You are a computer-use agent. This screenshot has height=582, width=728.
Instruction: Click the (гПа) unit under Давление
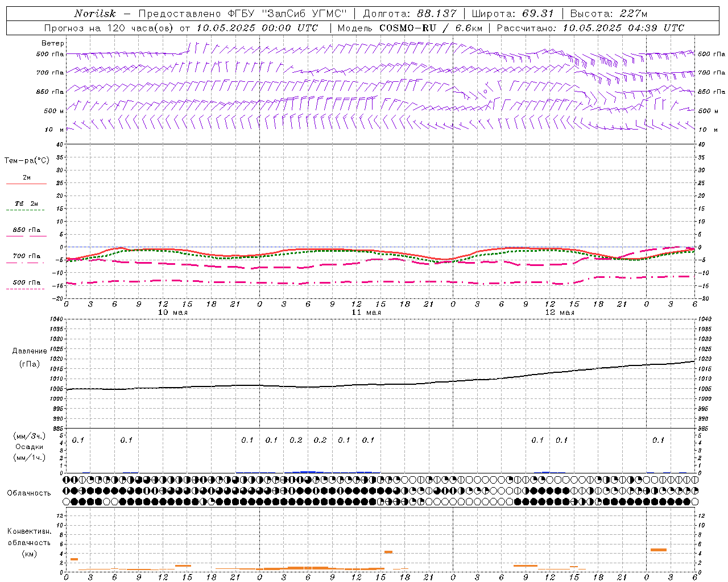[x=30, y=364]
